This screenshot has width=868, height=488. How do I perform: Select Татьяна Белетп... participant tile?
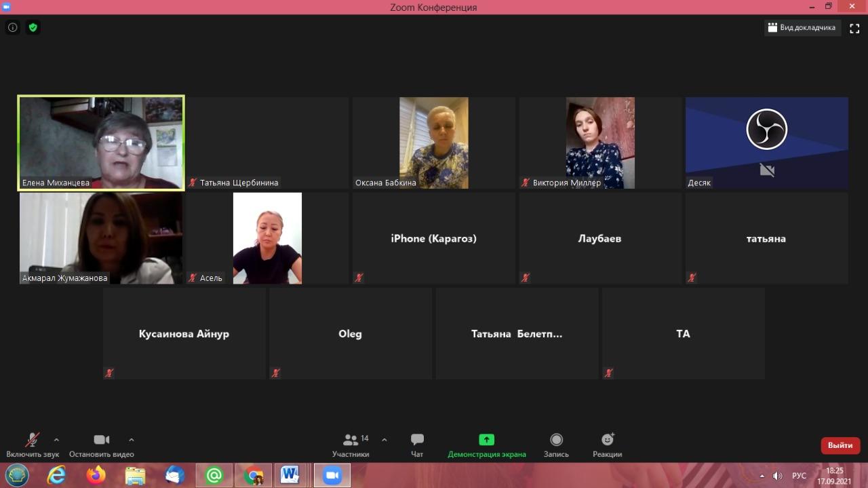517,333
